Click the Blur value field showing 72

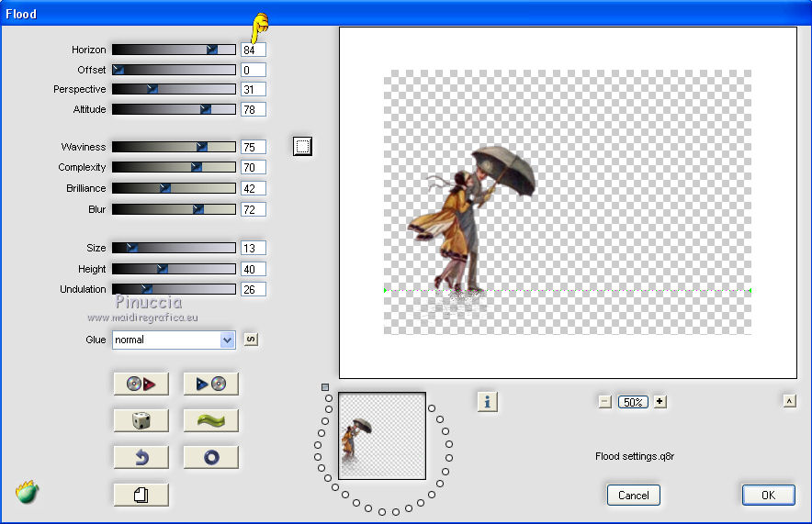(x=254, y=209)
